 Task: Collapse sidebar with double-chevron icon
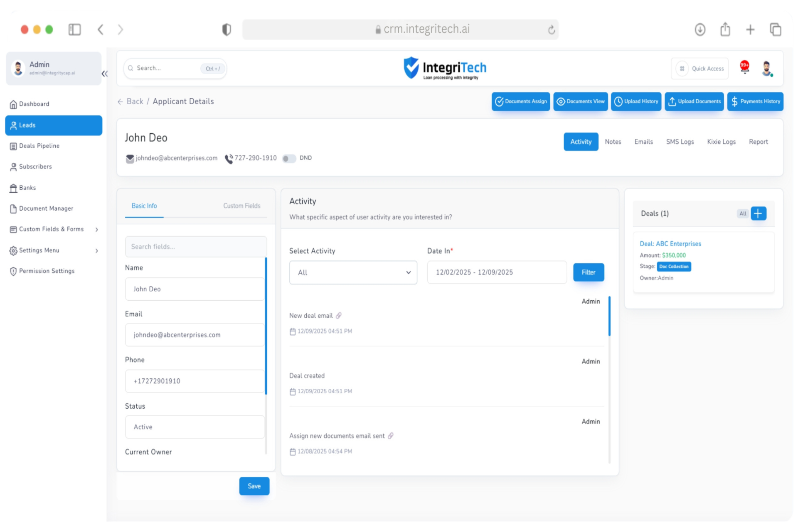(x=104, y=74)
